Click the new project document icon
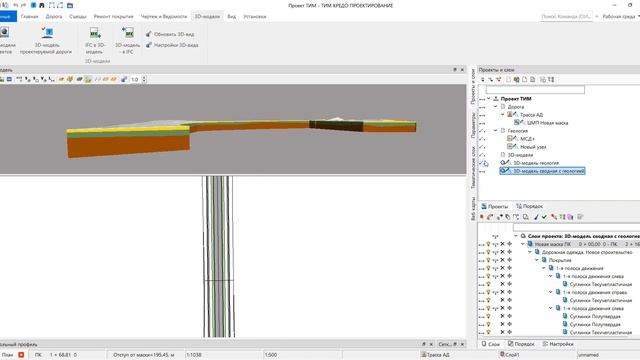 [x=509, y=80]
